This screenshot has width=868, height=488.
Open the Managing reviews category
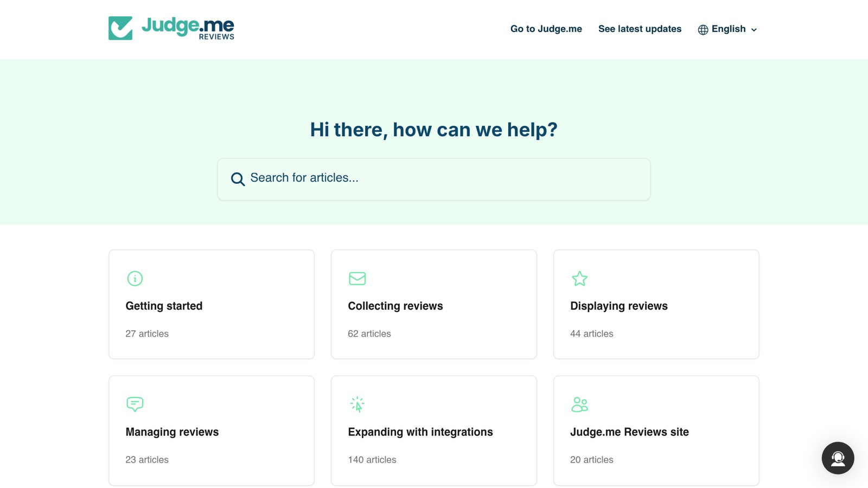pyautogui.click(x=212, y=431)
